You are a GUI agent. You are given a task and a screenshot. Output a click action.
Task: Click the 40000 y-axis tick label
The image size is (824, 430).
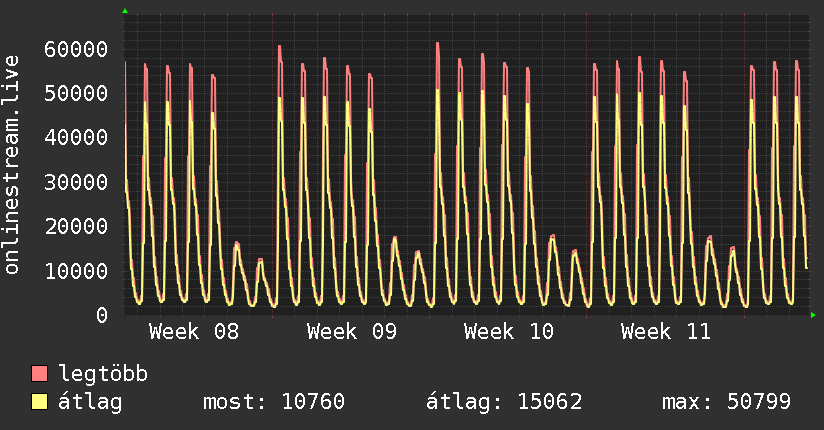tap(76, 138)
